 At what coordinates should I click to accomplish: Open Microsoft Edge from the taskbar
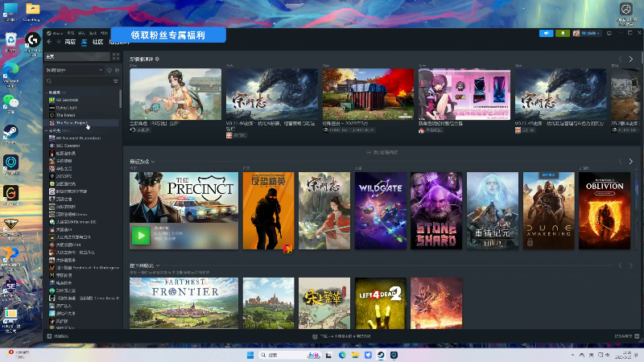click(x=342, y=355)
